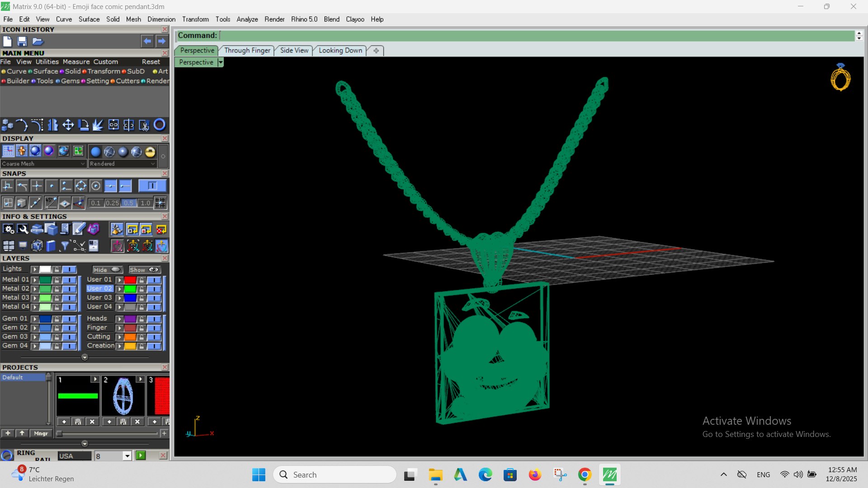This screenshot has height=488, width=868.
Task: Switch to the Looking Down tab
Action: click(x=340, y=50)
